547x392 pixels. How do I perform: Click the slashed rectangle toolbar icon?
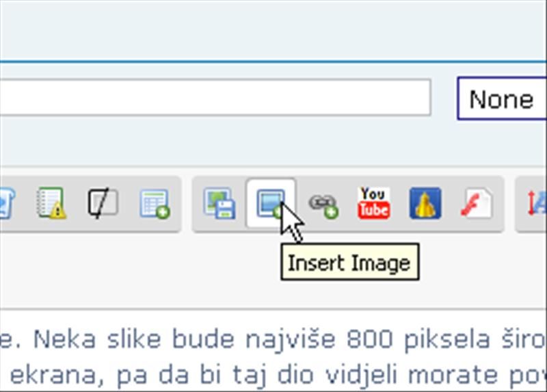click(x=103, y=203)
